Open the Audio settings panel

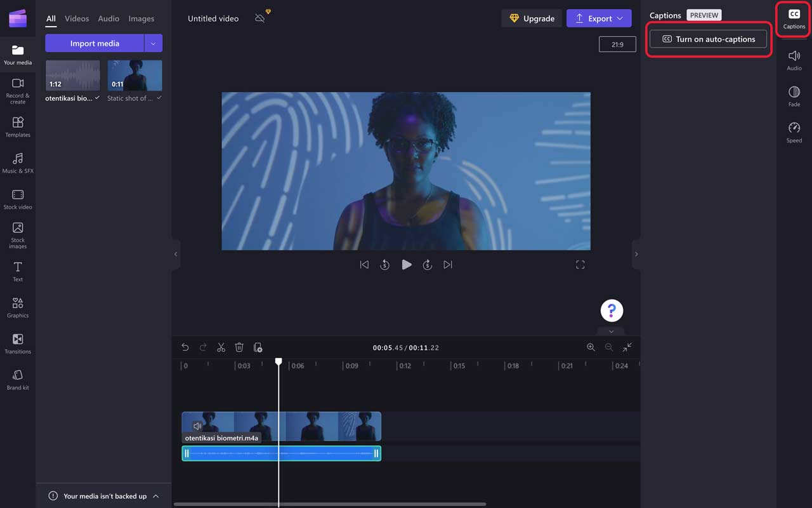pyautogui.click(x=794, y=60)
